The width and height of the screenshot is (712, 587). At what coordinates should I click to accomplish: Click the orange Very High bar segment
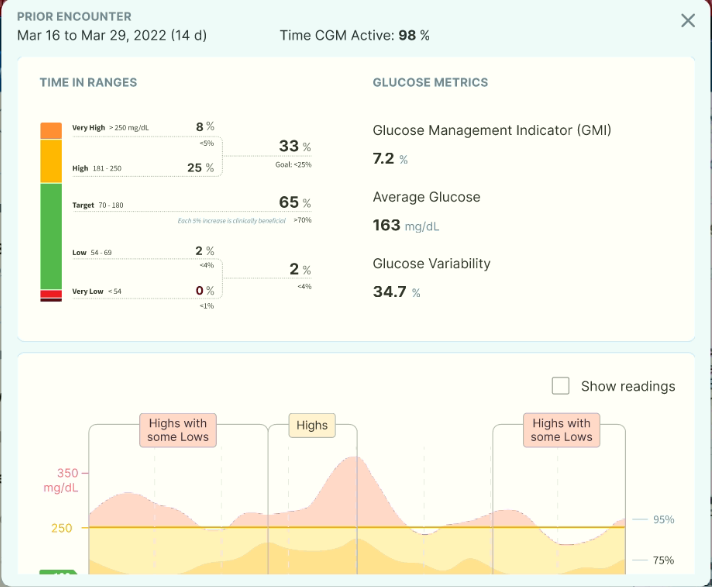[51, 131]
